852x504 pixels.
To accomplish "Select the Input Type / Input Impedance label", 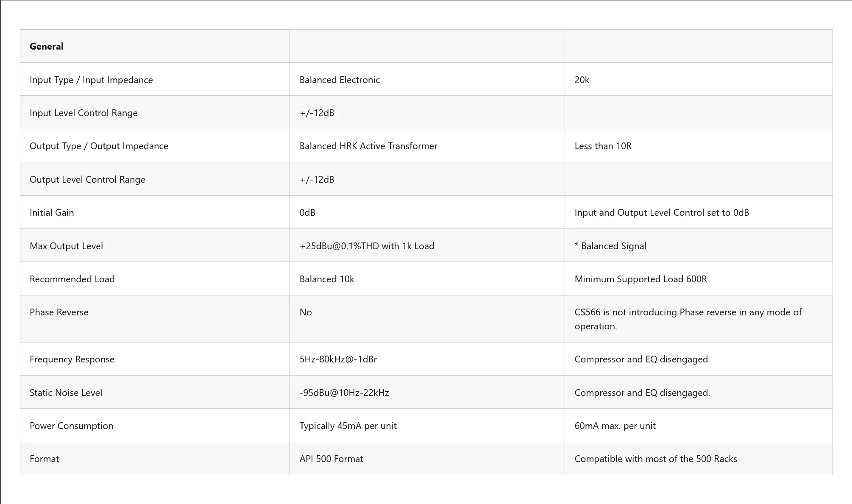I will click(91, 80).
